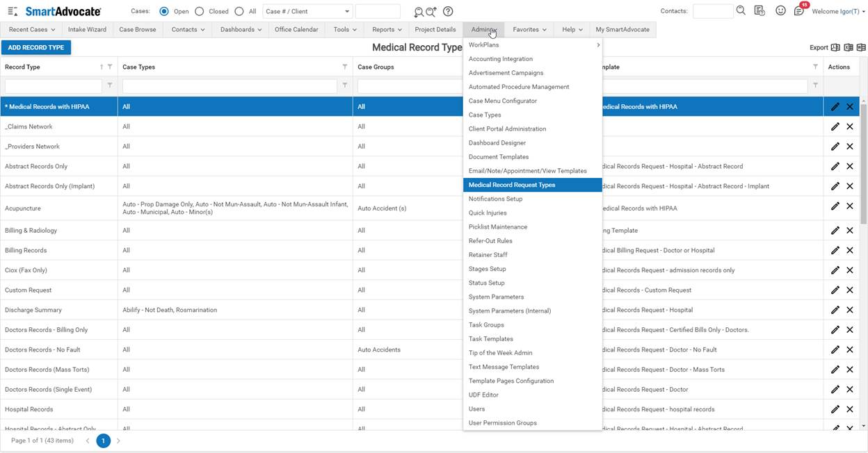Click the Record Type filter input
The height and width of the screenshot is (453, 868).
tap(54, 85)
